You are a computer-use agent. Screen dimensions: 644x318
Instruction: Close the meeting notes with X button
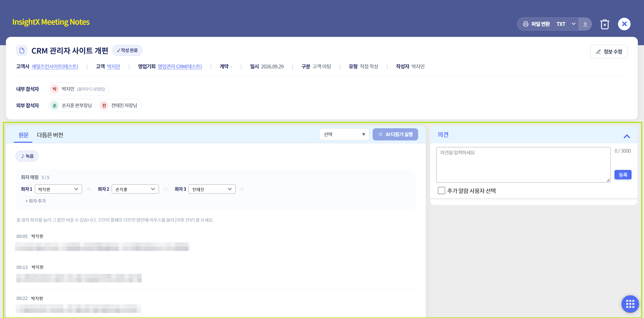pyautogui.click(x=624, y=24)
